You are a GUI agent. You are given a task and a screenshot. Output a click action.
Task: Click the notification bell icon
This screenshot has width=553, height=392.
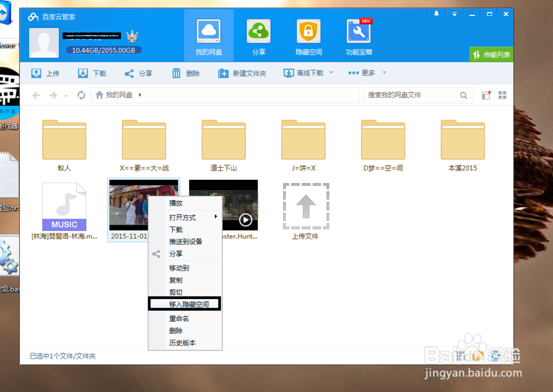click(x=436, y=14)
